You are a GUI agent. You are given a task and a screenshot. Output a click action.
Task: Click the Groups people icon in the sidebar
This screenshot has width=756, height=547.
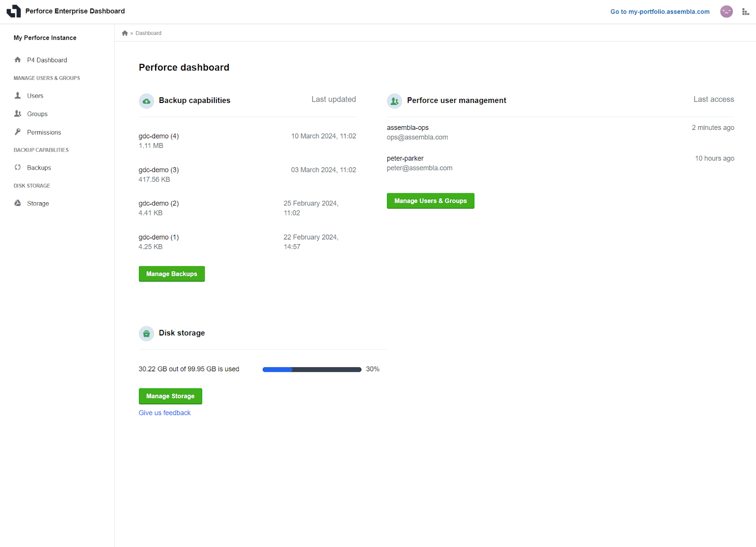point(17,113)
